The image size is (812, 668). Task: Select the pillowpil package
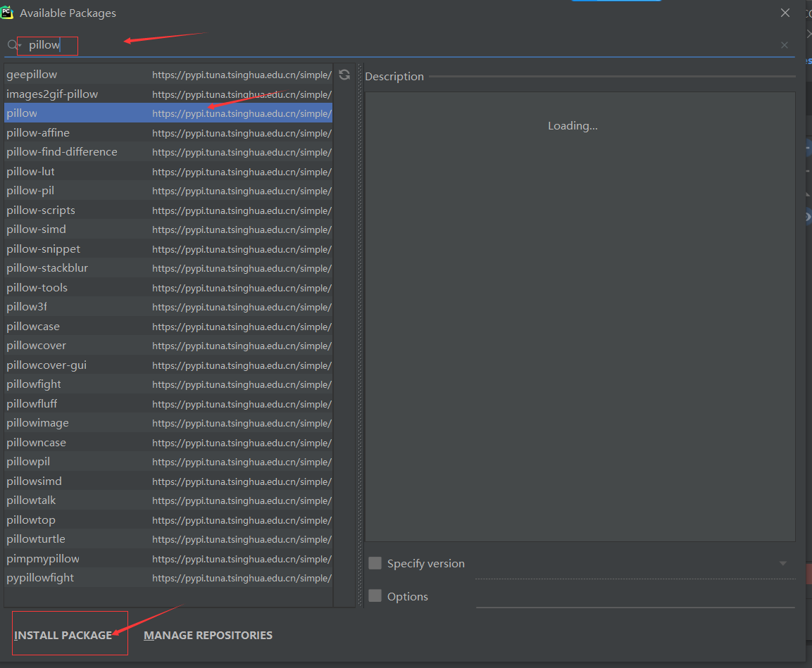tap(168, 462)
